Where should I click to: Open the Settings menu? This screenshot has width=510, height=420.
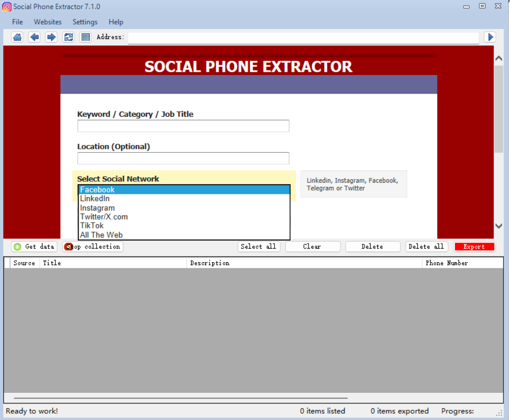click(x=85, y=22)
